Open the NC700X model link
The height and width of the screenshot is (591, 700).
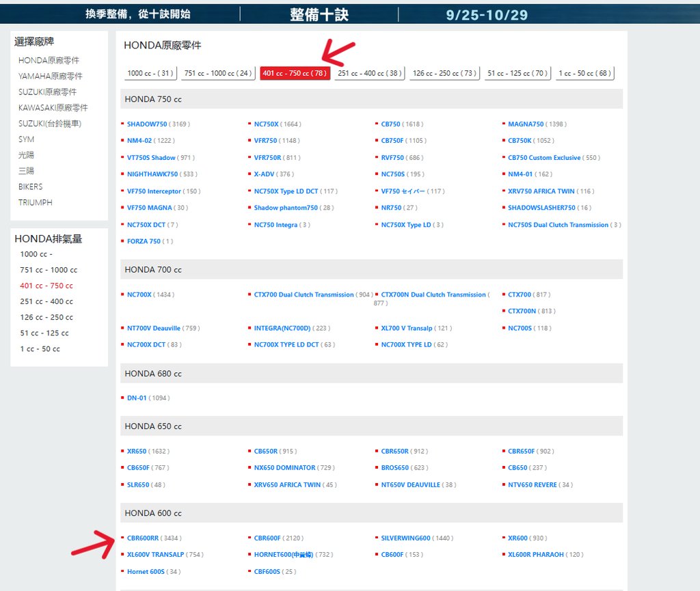[139, 294]
